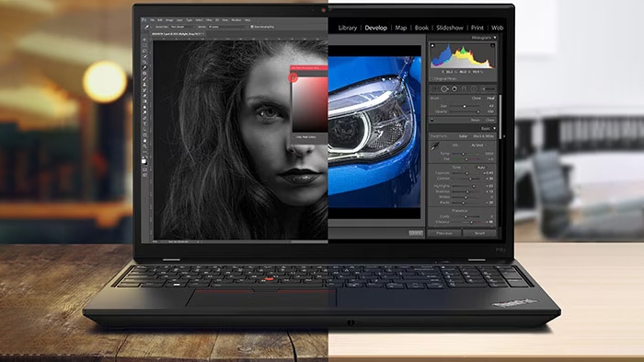Toggle the highlight clipping indicator in histogram
The height and width of the screenshot is (362, 644).
pos(492,45)
